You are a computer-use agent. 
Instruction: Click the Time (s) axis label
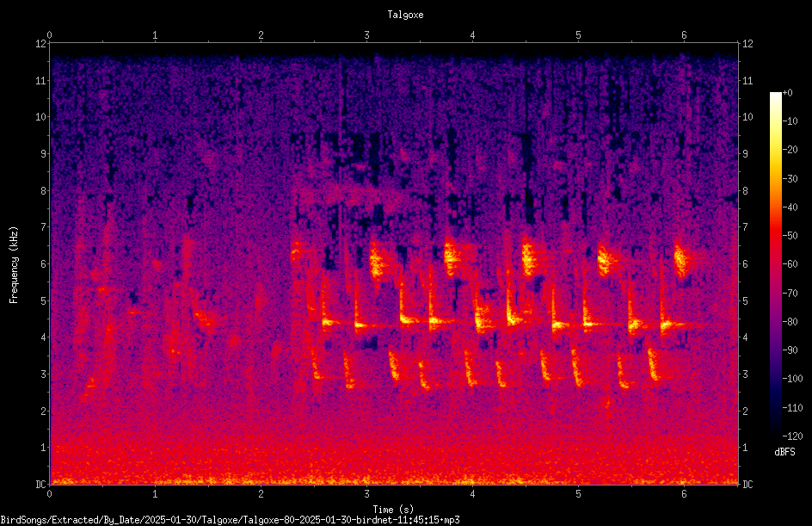pyautogui.click(x=393, y=510)
